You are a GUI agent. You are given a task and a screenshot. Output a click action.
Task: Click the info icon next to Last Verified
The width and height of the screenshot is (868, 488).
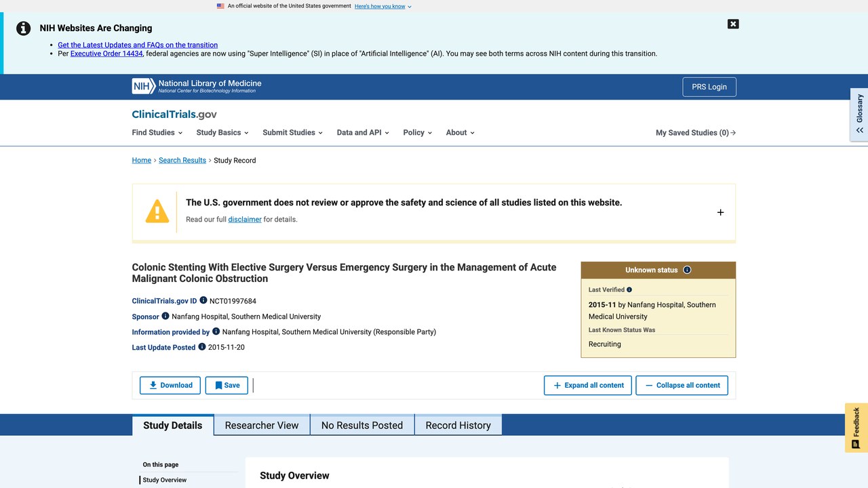pos(629,289)
